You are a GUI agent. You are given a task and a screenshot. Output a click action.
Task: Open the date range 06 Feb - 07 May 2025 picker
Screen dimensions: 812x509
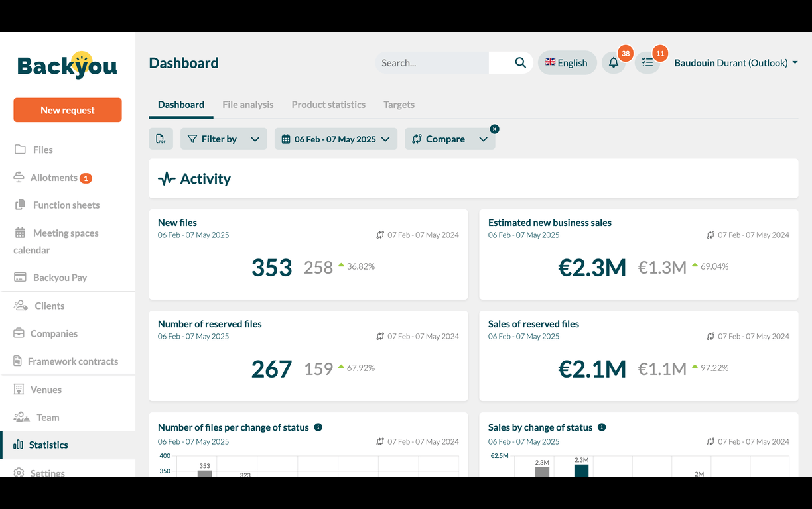pos(336,139)
